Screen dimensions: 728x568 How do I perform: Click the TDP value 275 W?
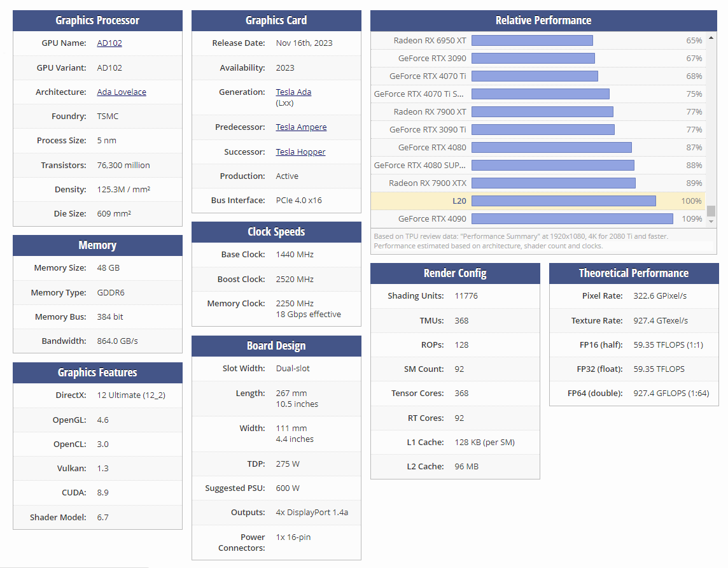point(288,464)
